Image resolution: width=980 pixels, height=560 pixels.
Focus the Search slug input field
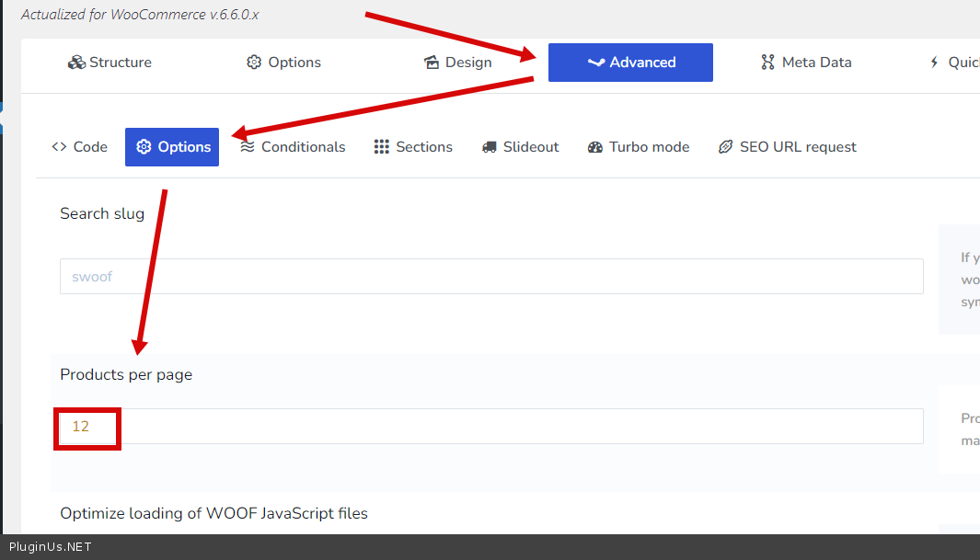pyautogui.click(x=491, y=276)
